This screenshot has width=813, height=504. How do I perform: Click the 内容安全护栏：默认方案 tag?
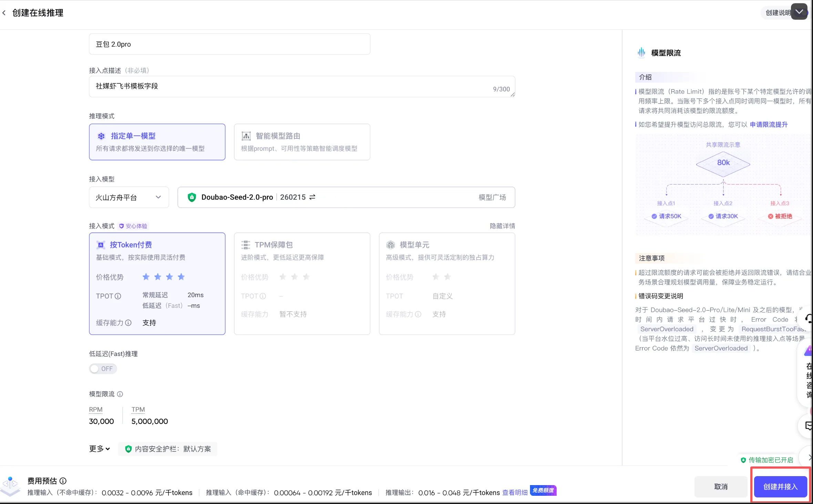click(168, 449)
